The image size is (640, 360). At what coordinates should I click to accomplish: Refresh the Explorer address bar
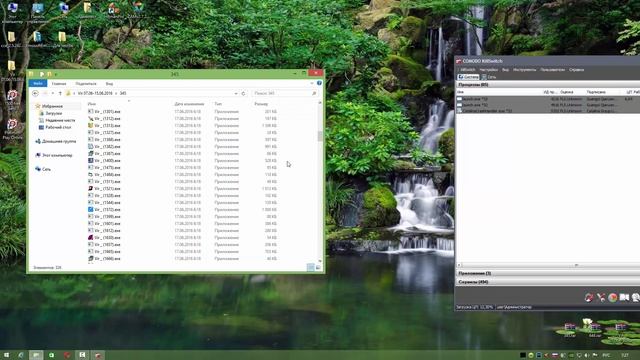click(243, 93)
